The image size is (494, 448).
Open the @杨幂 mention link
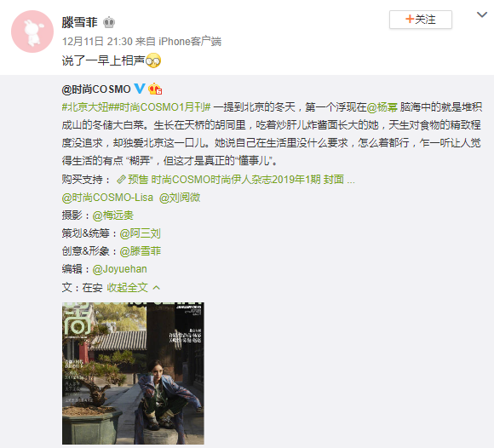382,107
